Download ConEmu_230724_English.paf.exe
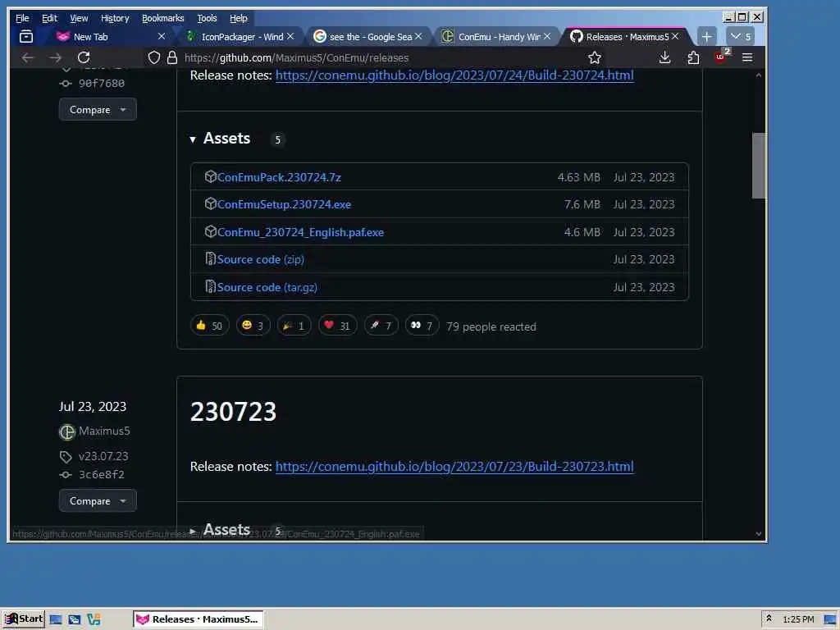 click(300, 232)
